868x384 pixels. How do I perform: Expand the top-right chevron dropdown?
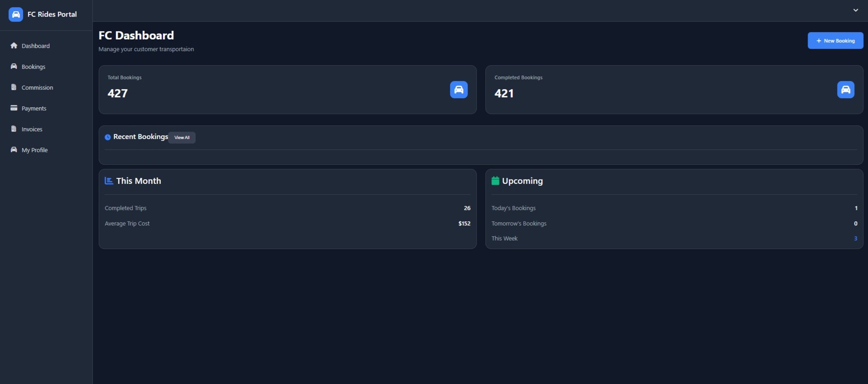856,10
